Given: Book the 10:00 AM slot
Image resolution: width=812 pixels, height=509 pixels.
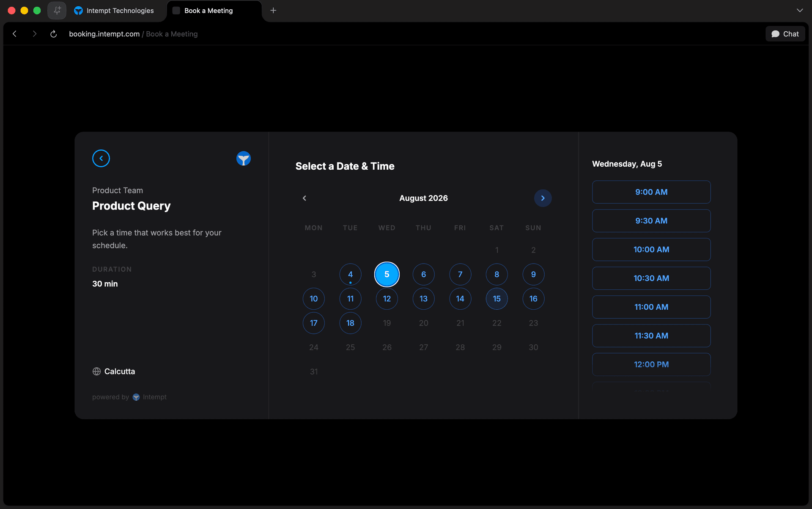Looking at the screenshot, I should pos(651,250).
